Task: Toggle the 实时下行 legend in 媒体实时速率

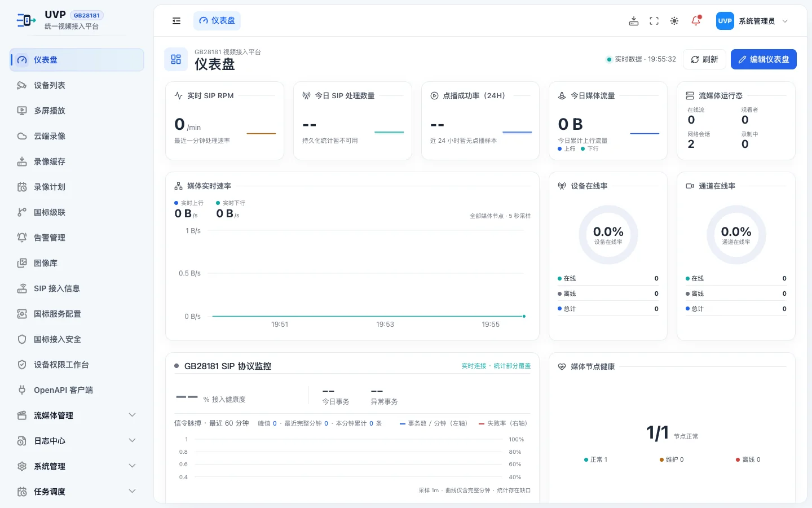Action: point(231,203)
